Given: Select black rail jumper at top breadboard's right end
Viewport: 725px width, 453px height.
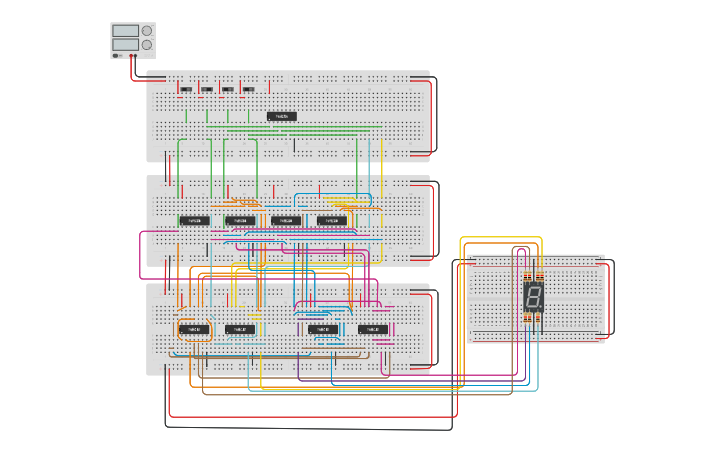Looking at the screenshot, I should [x=436, y=114].
